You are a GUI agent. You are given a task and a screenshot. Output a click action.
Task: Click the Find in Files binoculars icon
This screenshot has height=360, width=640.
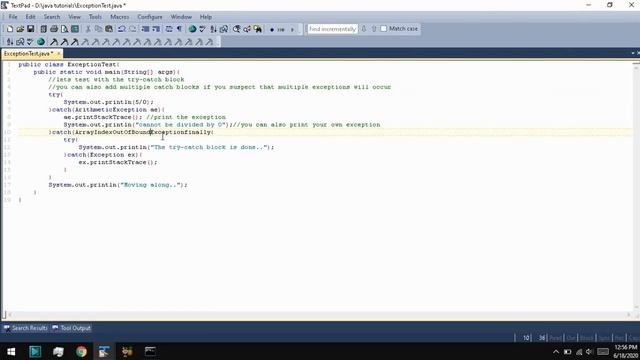click(258, 29)
